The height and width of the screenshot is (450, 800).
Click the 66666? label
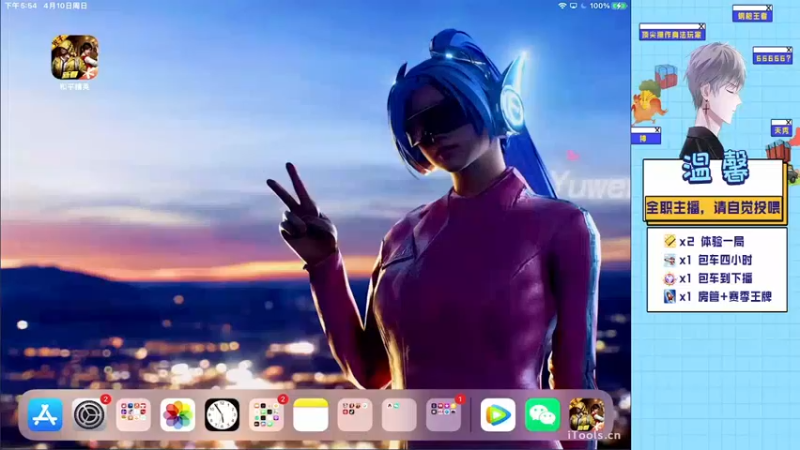(x=773, y=58)
